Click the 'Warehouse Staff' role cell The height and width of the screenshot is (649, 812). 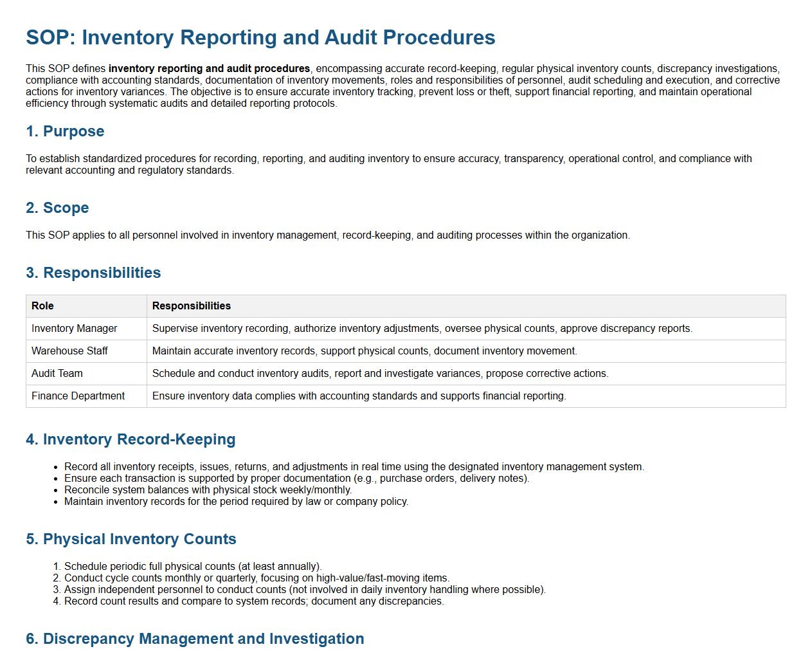[x=69, y=351]
